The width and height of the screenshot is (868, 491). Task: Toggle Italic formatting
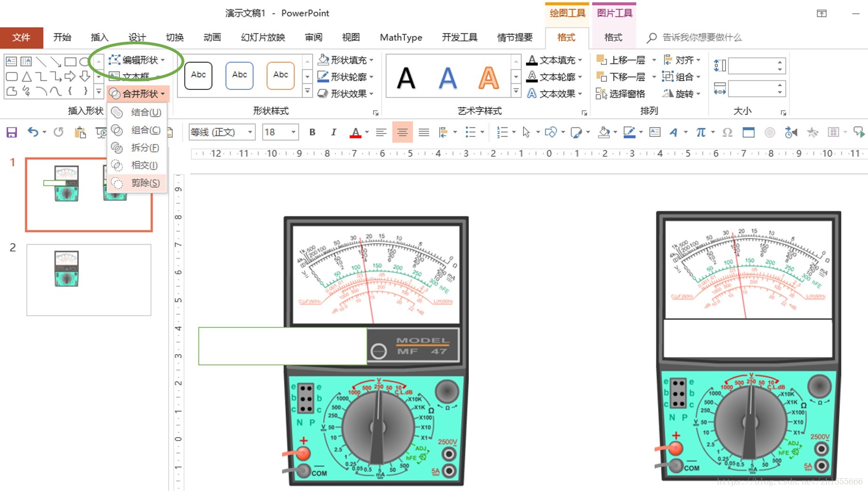tap(333, 132)
